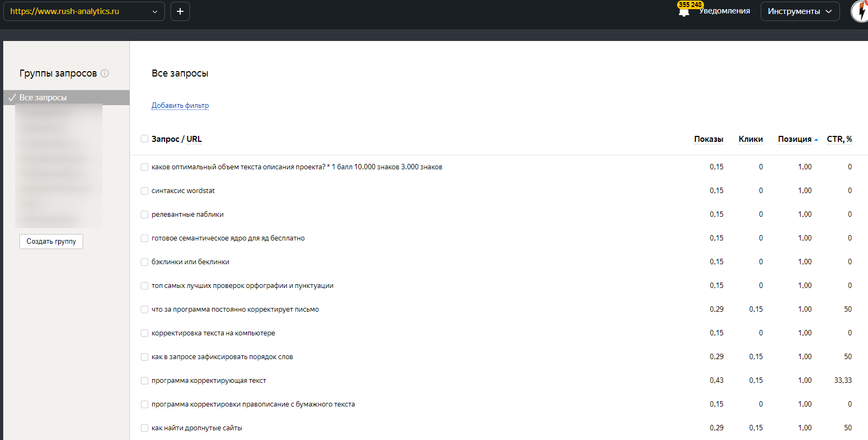Click the query программа корректирующая текст
868x440 pixels.
[209, 381]
